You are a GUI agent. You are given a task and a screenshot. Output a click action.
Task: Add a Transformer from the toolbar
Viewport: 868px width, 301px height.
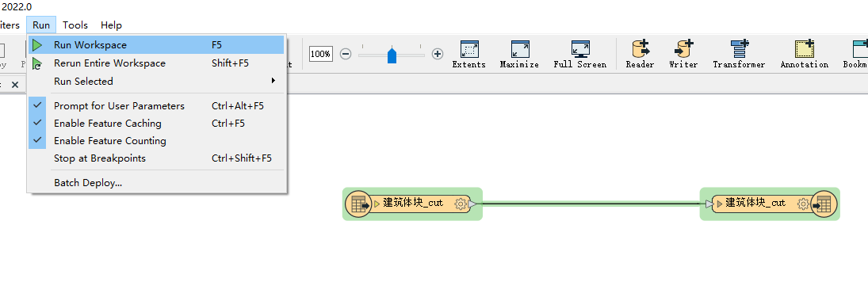pyautogui.click(x=739, y=54)
